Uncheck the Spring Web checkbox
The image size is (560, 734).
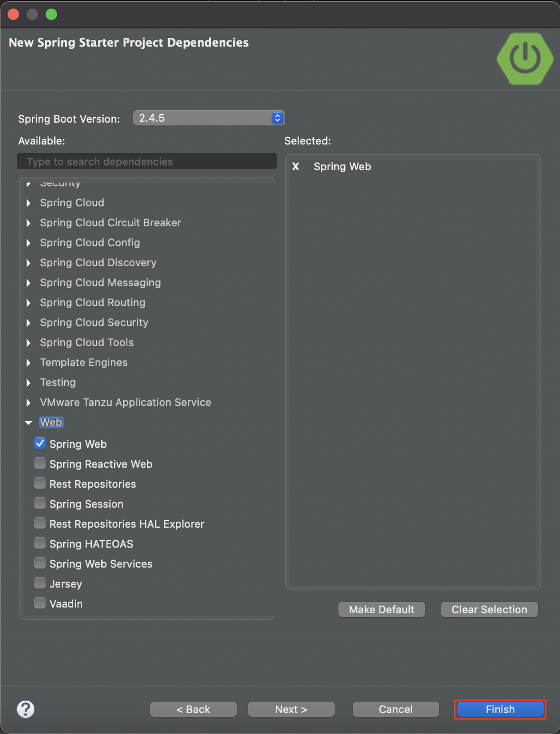click(40, 444)
